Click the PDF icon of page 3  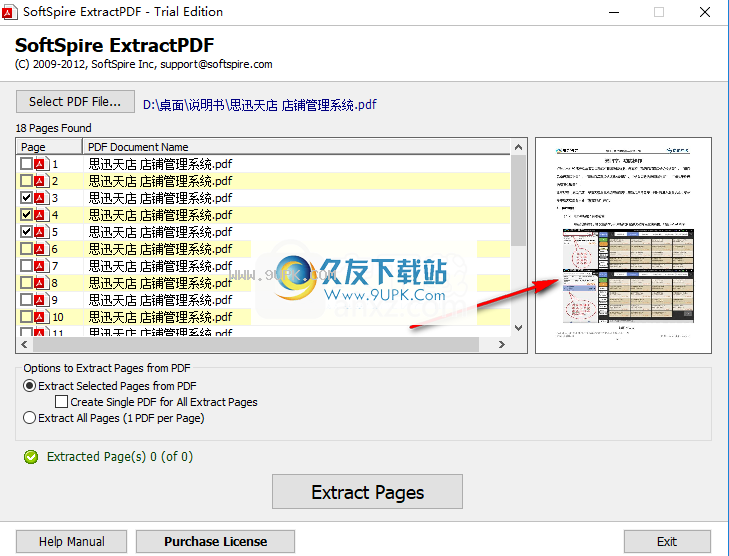click(41, 198)
